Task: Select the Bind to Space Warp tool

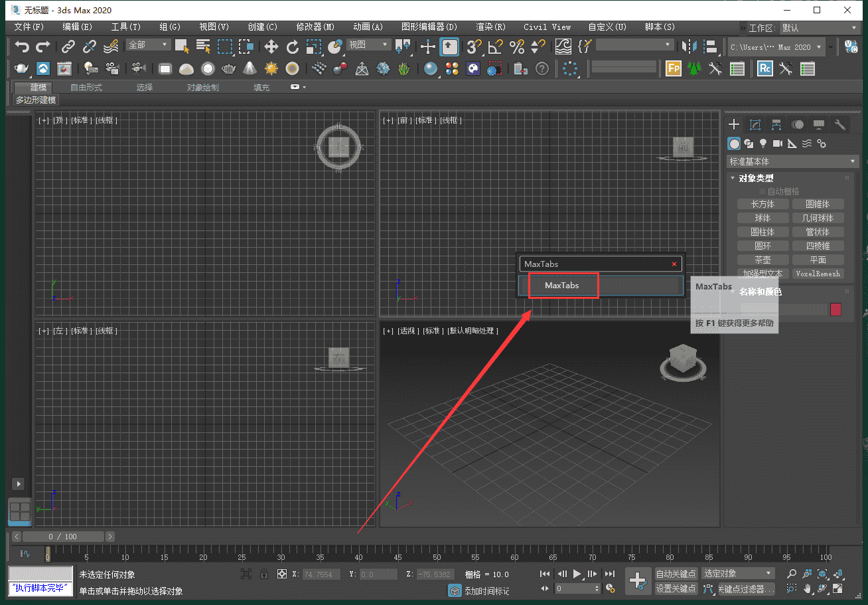Action: [111, 46]
